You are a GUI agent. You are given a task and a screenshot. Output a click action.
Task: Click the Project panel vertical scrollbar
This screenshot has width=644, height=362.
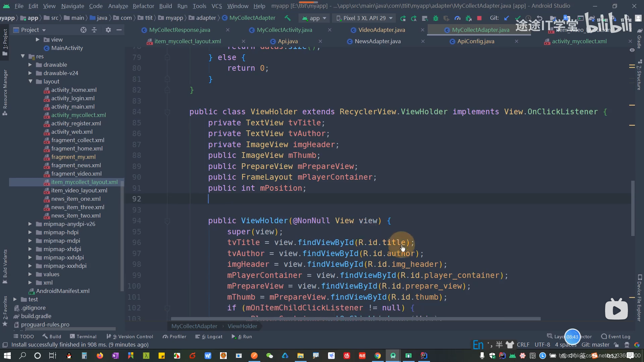[x=122, y=236]
